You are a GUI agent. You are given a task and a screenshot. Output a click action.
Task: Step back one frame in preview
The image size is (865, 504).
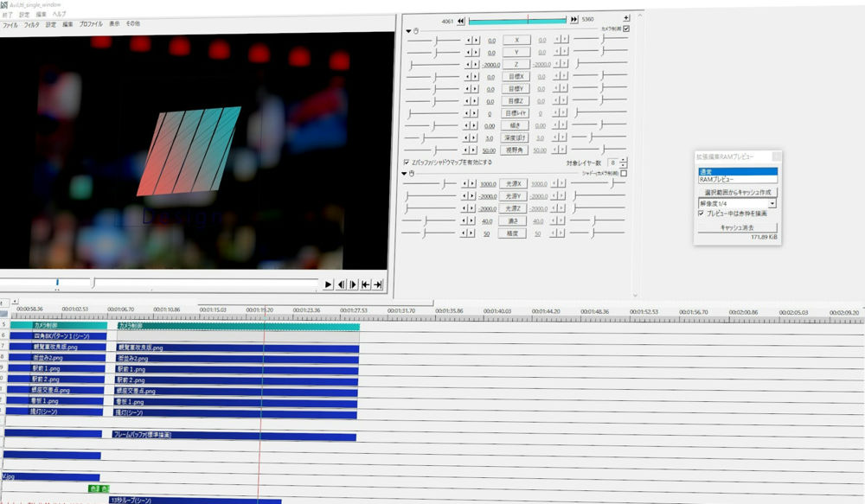point(341,284)
